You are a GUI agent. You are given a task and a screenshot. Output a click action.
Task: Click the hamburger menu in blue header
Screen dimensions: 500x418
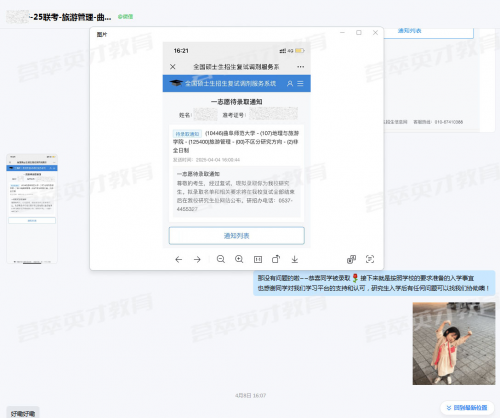[x=300, y=83]
